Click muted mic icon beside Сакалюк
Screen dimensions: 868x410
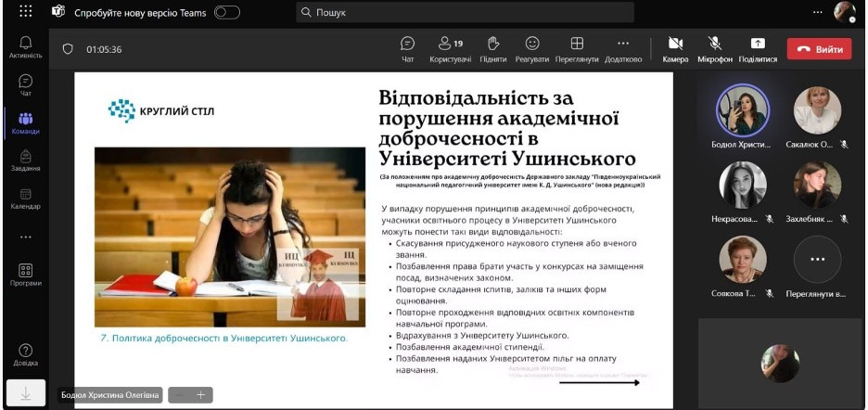coord(844,144)
